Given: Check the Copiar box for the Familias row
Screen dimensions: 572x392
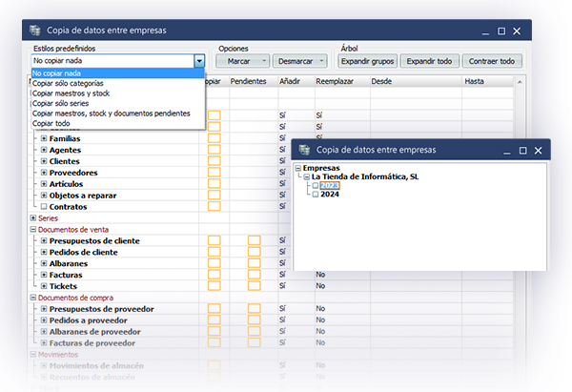Looking at the screenshot, I should (x=214, y=138).
